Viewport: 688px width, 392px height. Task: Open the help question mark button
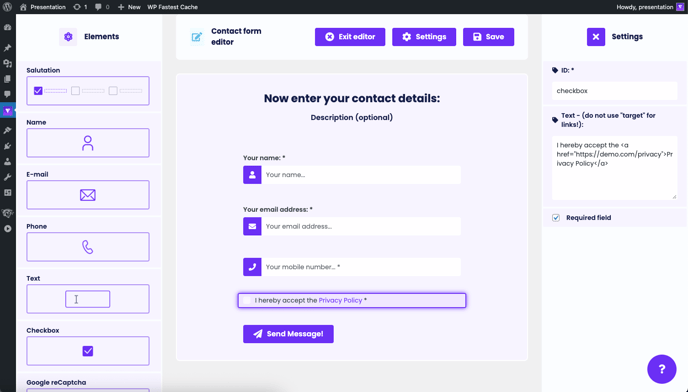click(662, 369)
